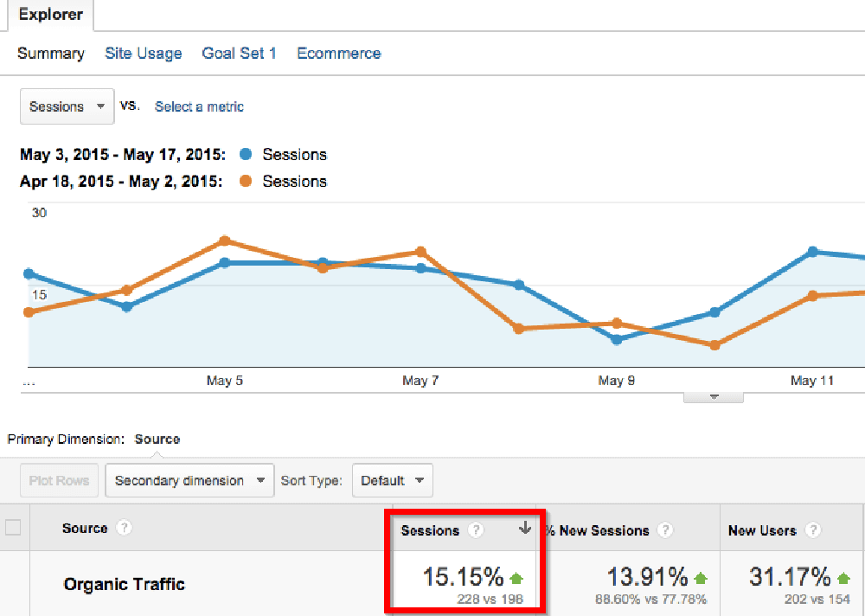Click the help icon beside Sessions column header
Viewport: 865px width, 616px height.
point(475,530)
